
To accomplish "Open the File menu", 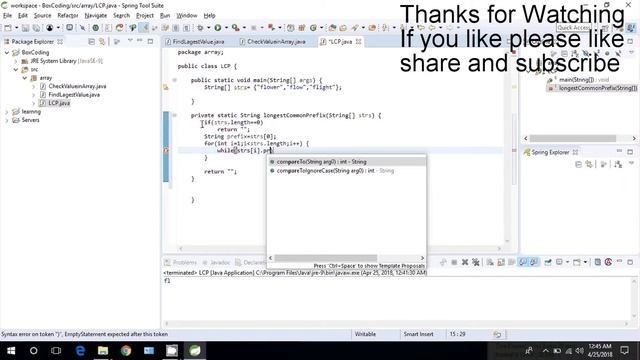I will [x=7, y=16].
